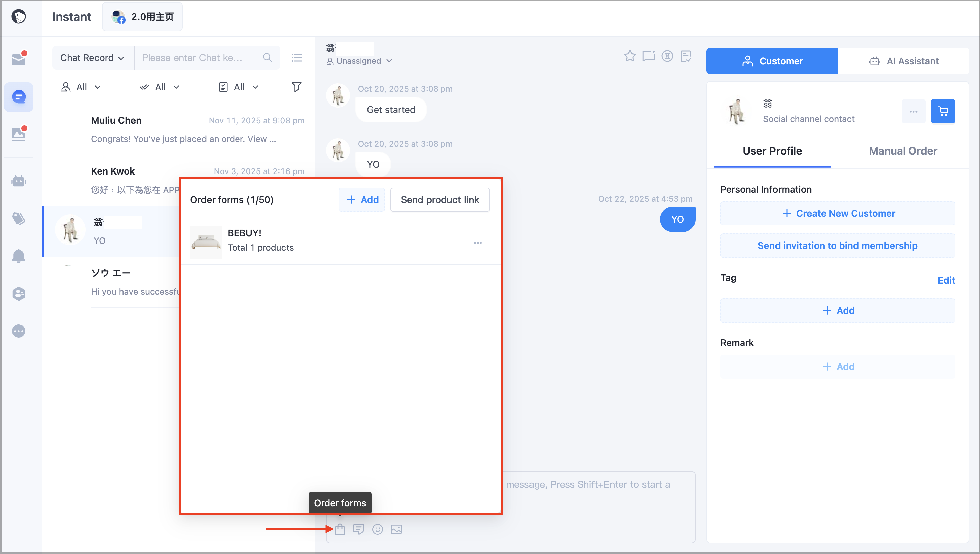This screenshot has width=980, height=554.
Task: Expand the Chat Record dropdown
Action: [x=92, y=58]
